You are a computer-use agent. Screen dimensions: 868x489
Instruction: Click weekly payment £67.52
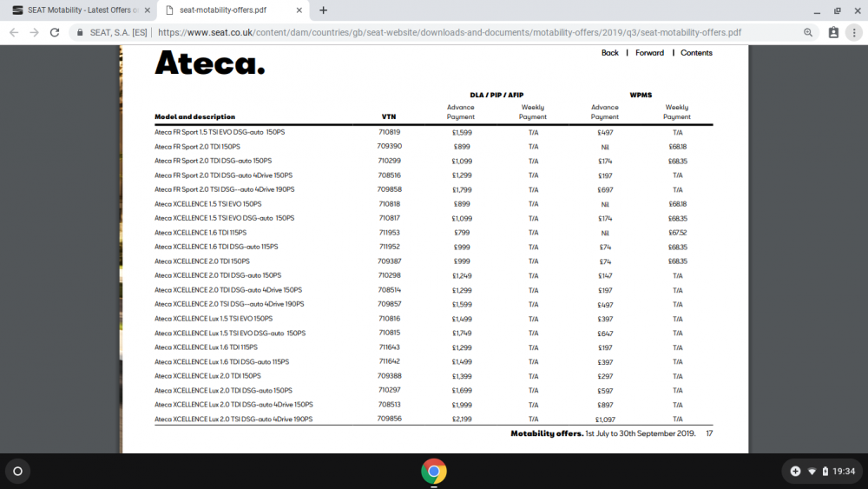678,233
